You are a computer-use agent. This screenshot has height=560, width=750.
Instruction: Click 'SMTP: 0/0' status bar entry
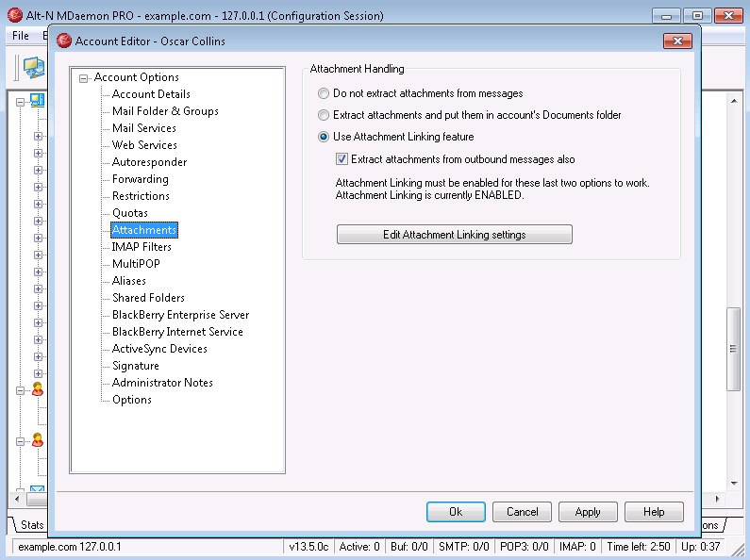point(464,547)
